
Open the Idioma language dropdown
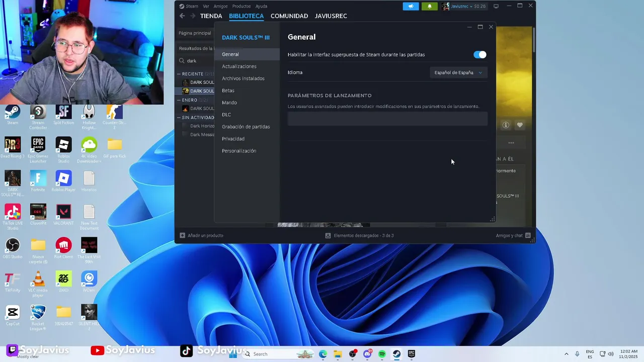[458, 72]
